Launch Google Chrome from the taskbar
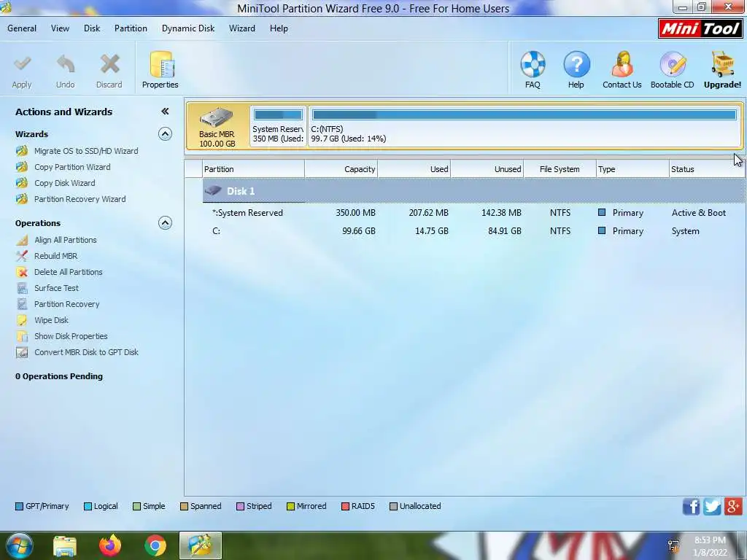This screenshot has height=560, width=747. (155, 545)
